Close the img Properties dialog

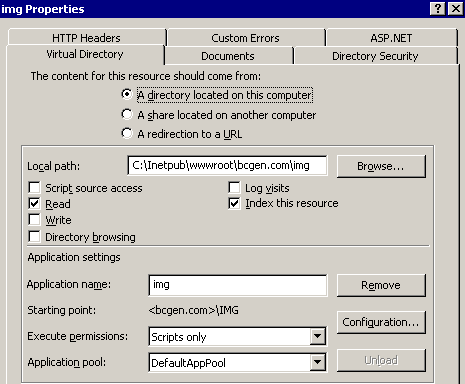(x=455, y=8)
